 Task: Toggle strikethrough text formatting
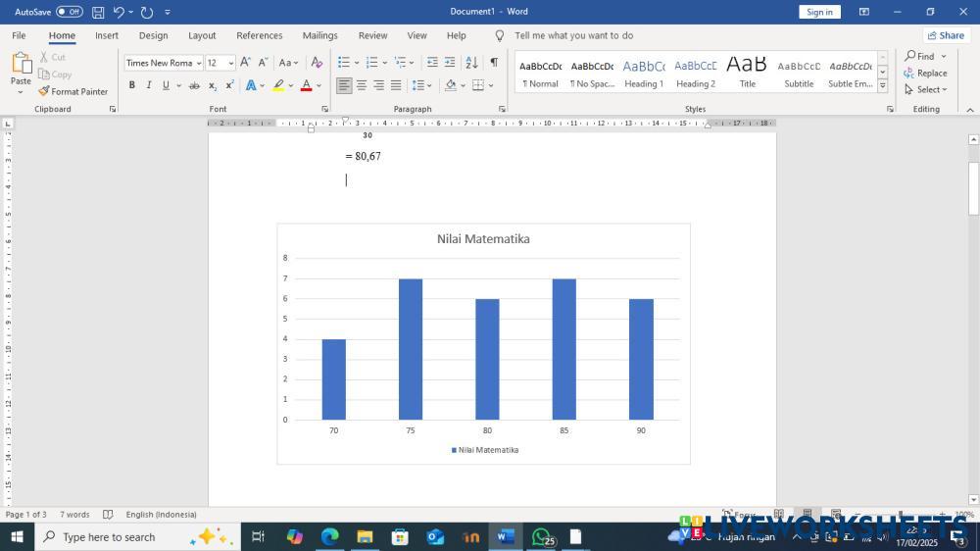pos(195,85)
